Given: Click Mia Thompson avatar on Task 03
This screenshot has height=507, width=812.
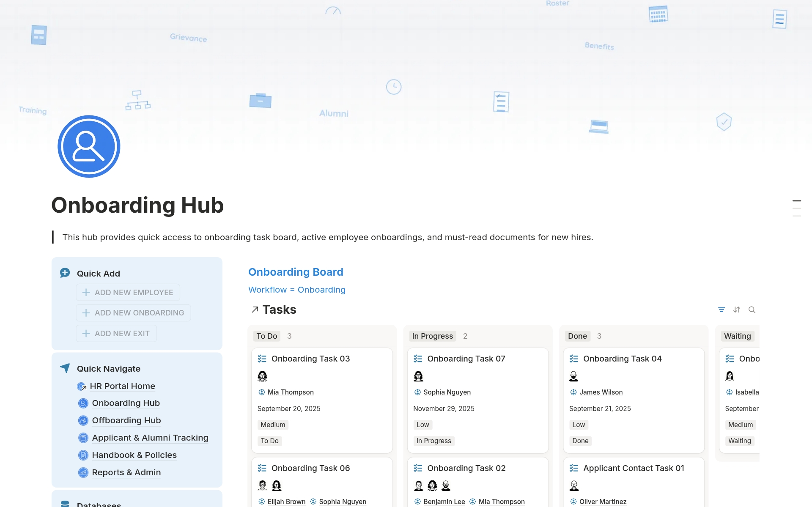Looking at the screenshot, I should [x=262, y=376].
